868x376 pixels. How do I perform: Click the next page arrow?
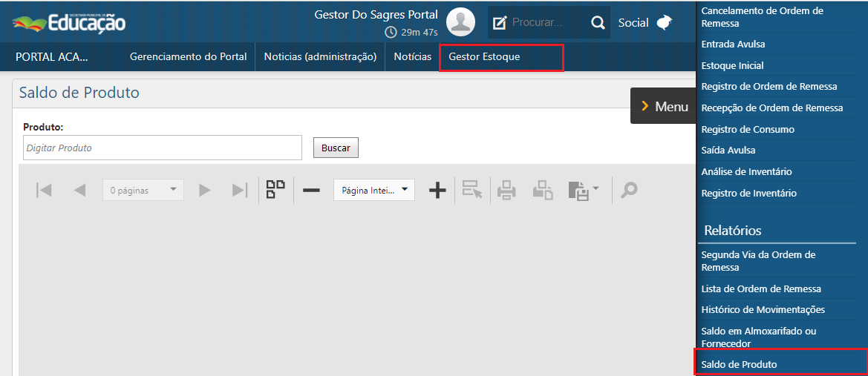205,191
